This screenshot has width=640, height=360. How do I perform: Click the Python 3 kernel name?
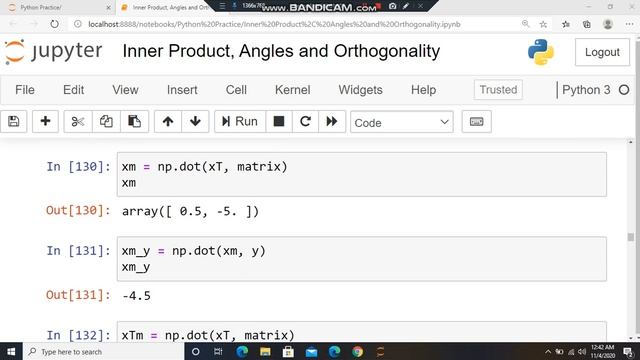(586, 90)
